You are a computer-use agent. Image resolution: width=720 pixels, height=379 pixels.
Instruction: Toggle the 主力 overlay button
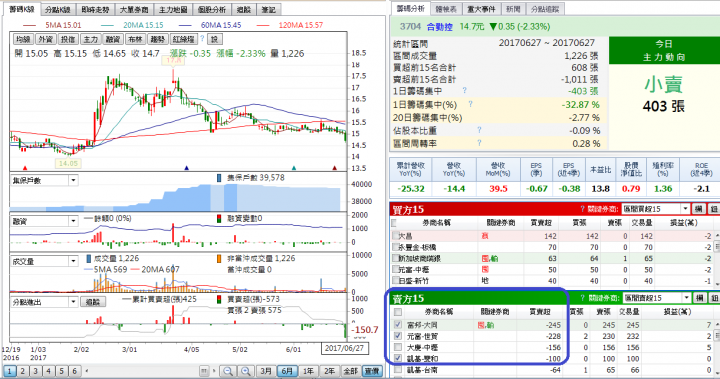pyautogui.click(x=90, y=40)
